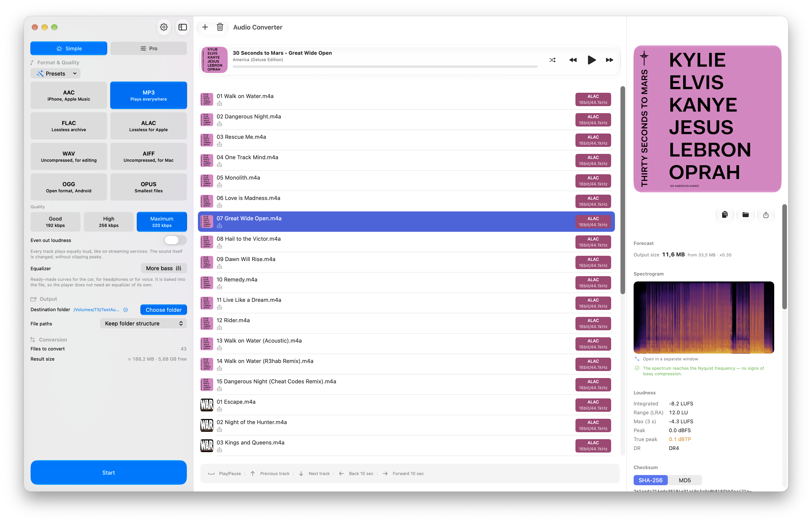Switch to Simple mode tab
Image resolution: width=812 pixels, height=523 pixels.
point(69,49)
